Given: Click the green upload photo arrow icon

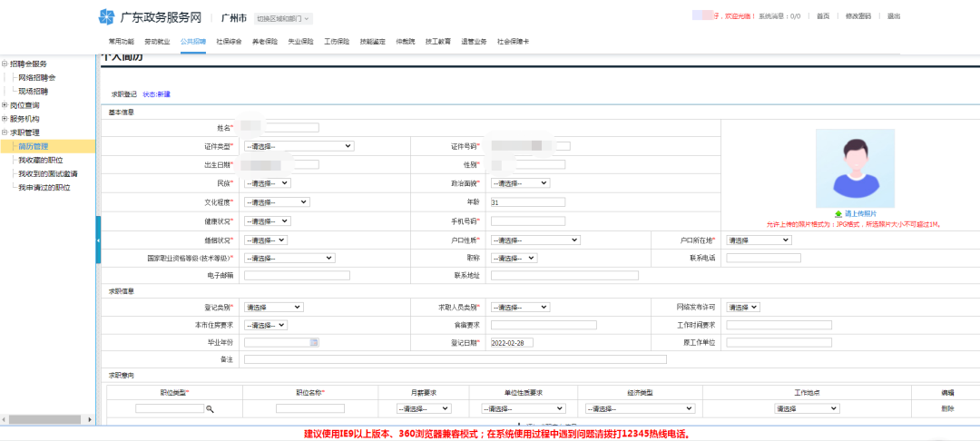Looking at the screenshot, I should 838,213.
